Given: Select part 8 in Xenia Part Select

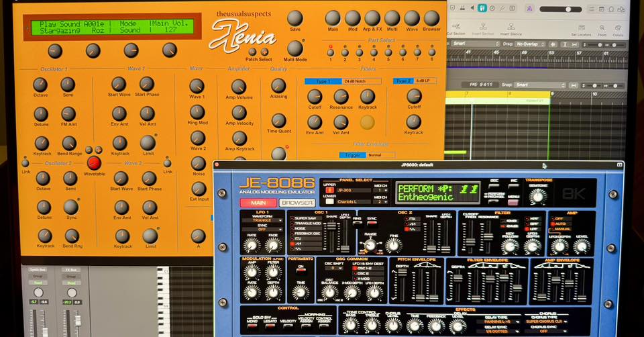Looking at the screenshot, I should point(431,52).
